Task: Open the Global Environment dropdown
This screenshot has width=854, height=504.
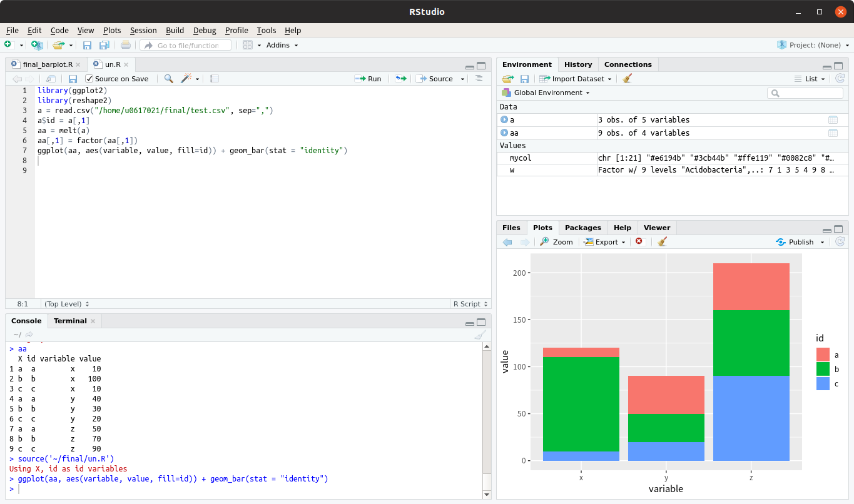Action: point(547,93)
